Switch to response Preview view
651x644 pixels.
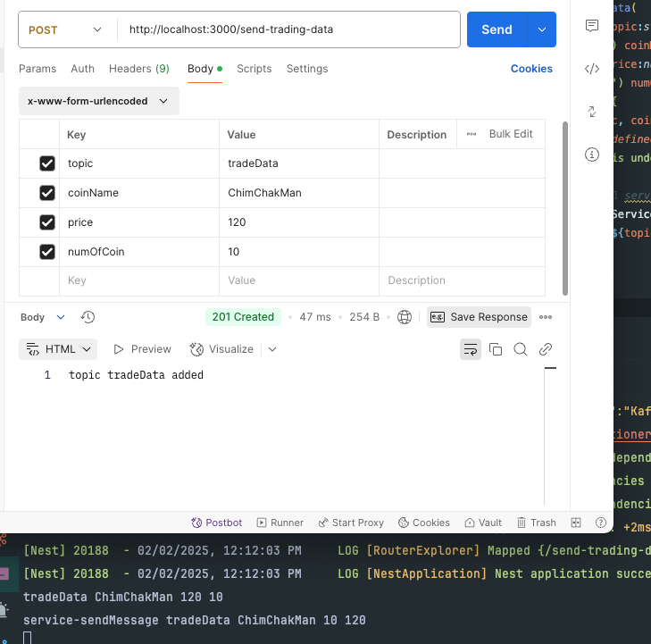(x=142, y=349)
